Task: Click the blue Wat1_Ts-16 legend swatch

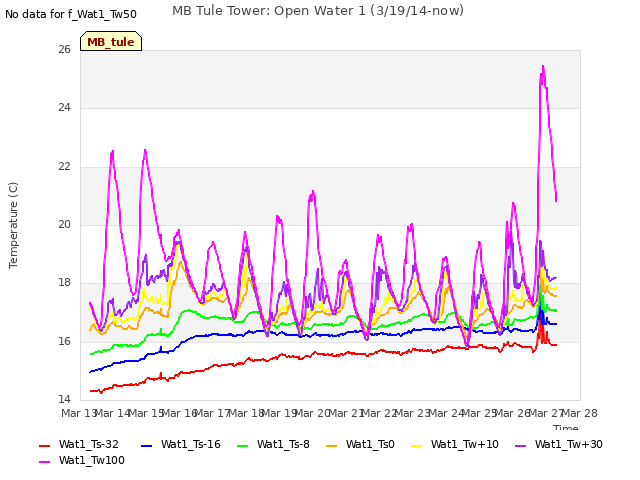Action: tap(147, 446)
